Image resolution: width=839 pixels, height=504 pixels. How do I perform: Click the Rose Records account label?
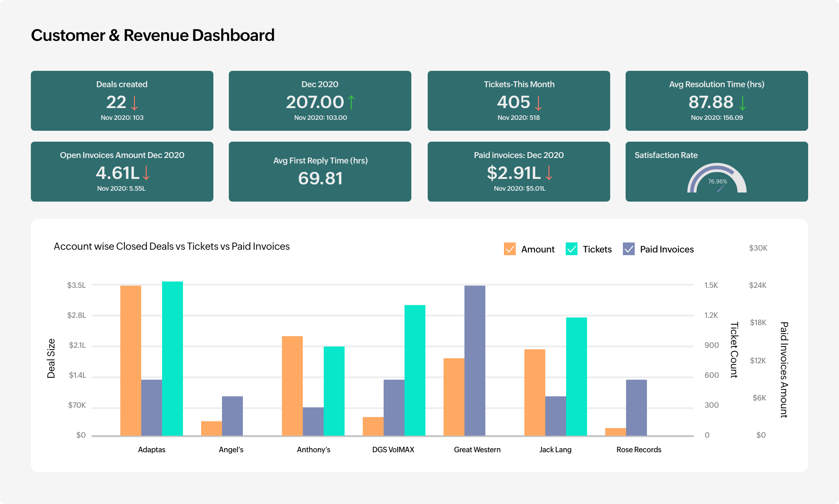tap(639, 450)
